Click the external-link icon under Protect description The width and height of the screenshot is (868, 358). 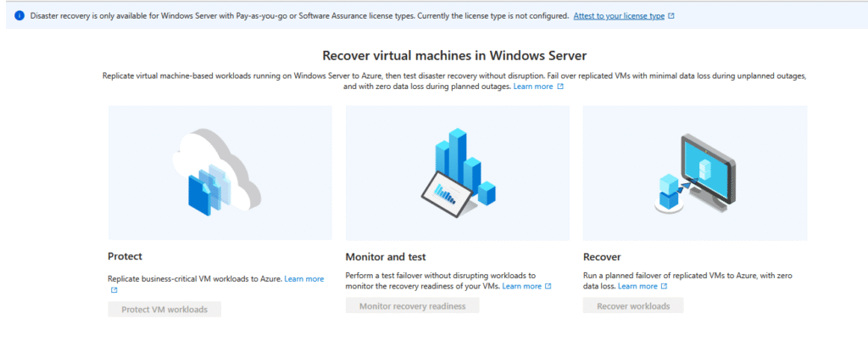(114, 290)
